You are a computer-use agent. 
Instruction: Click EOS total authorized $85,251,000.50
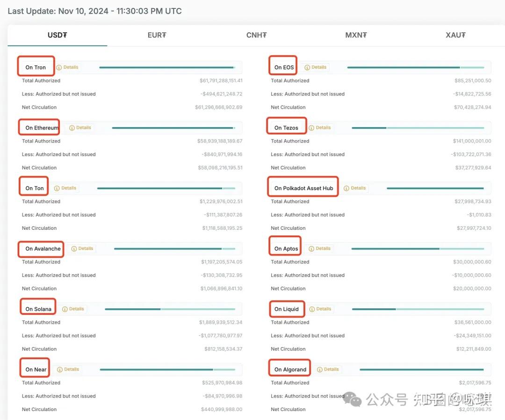473,80
